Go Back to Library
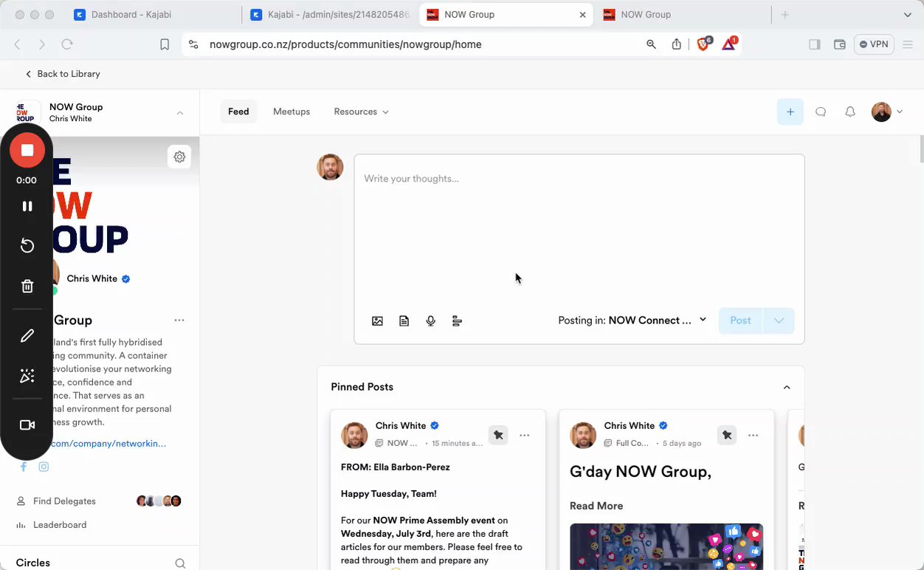The width and height of the screenshot is (924, 570). 63,74
